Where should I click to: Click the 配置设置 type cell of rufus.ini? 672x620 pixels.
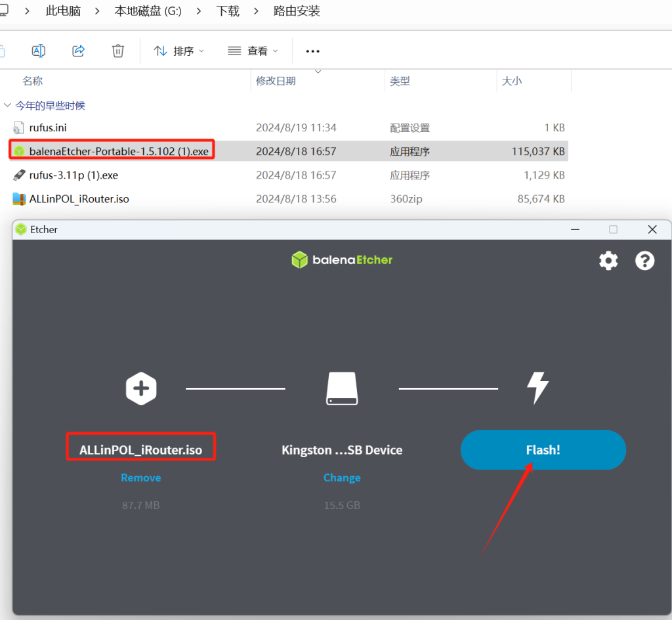tap(409, 128)
